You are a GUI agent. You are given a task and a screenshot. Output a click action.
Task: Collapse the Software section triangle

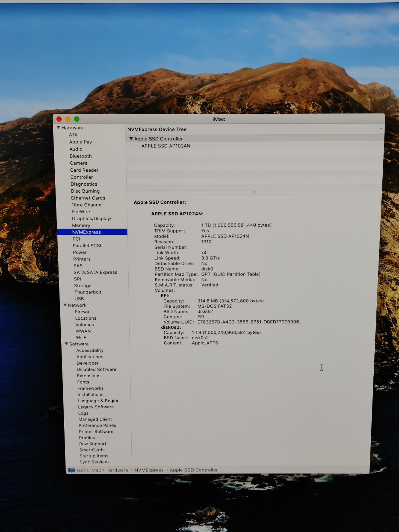[x=66, y=344]
